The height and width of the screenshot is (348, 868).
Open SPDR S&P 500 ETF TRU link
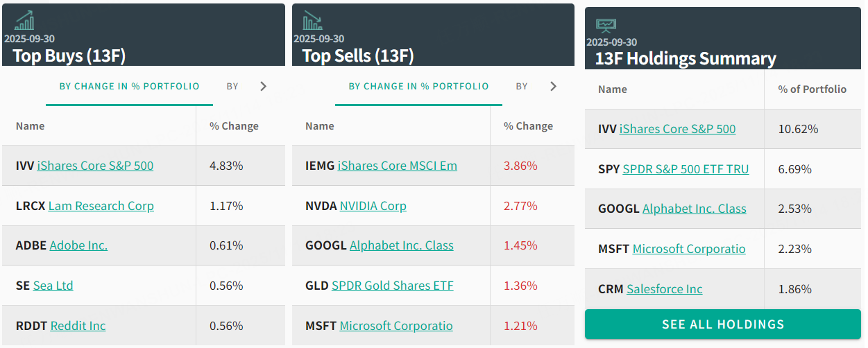click(x=686, y=169)
